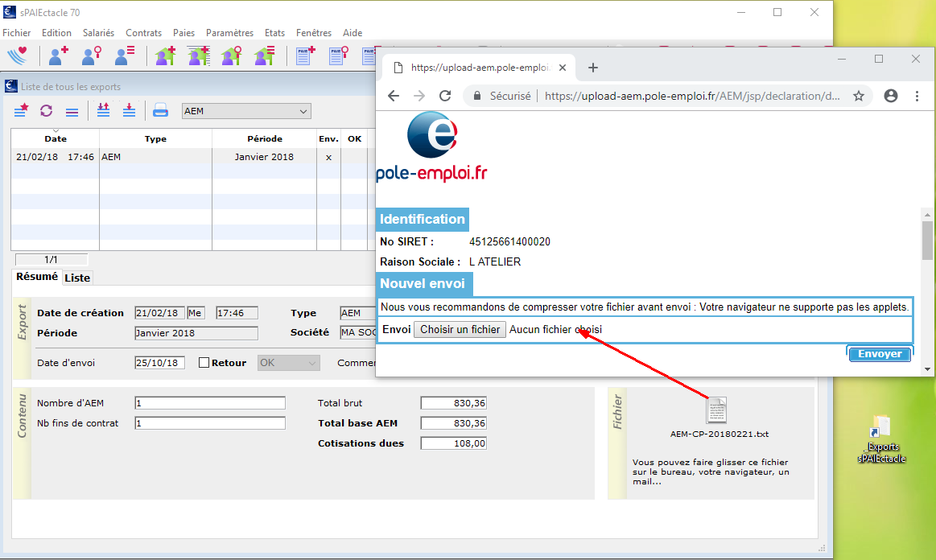Close the upload-aem.pole-emploi browser tab

coord(563,68)
